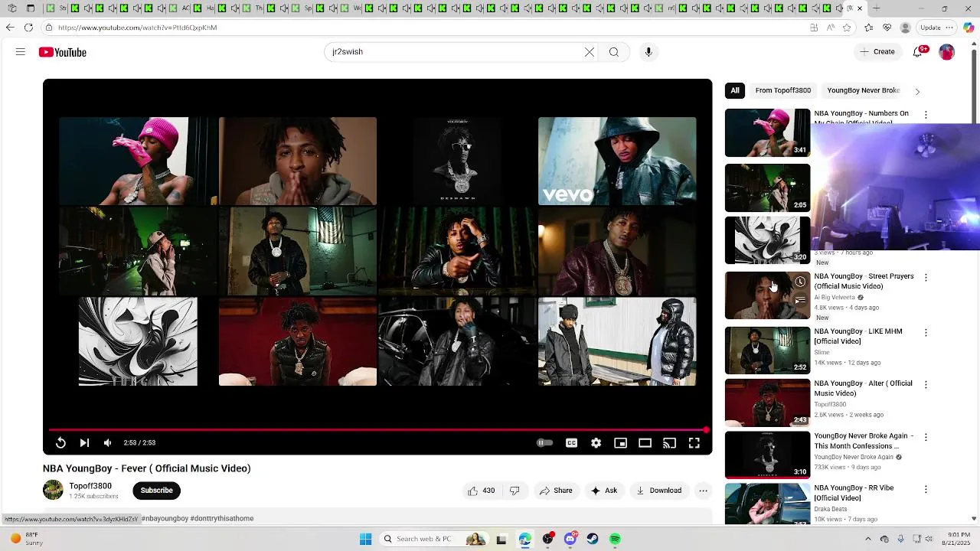Like the Fever video

482,491
